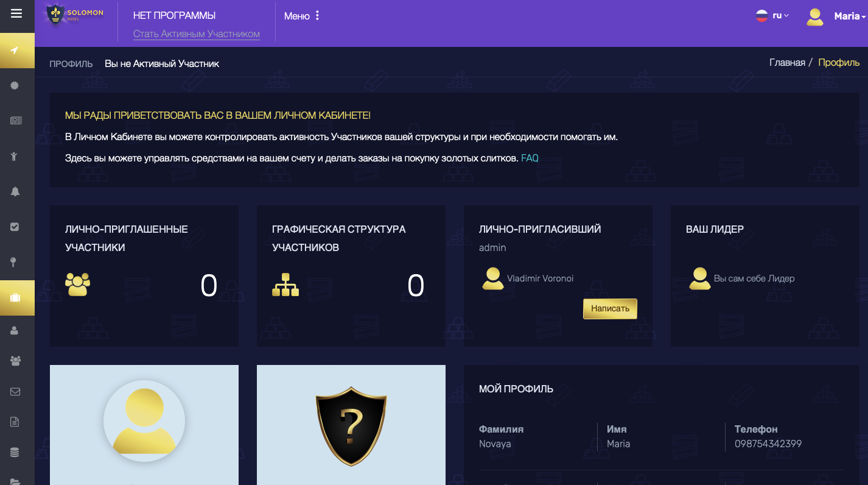Open the Maria user account dropdown
This screenshot has height=485, width=868.
pos(836,16)
